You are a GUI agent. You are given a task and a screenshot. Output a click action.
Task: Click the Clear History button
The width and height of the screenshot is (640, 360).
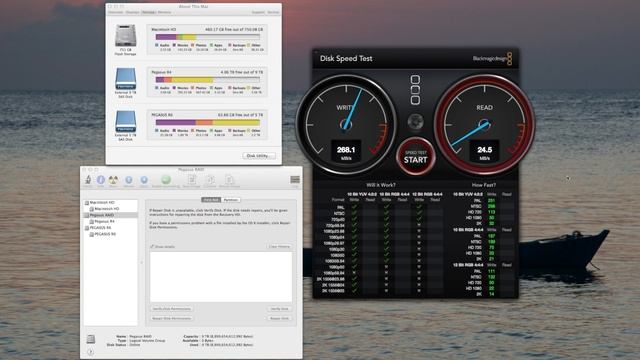279,247
